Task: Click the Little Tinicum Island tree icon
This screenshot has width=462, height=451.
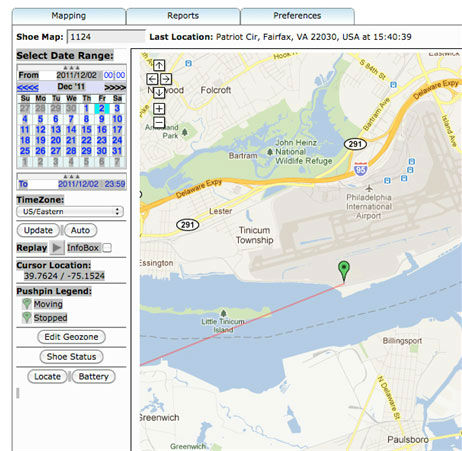Action: click(x=223, y=313)
